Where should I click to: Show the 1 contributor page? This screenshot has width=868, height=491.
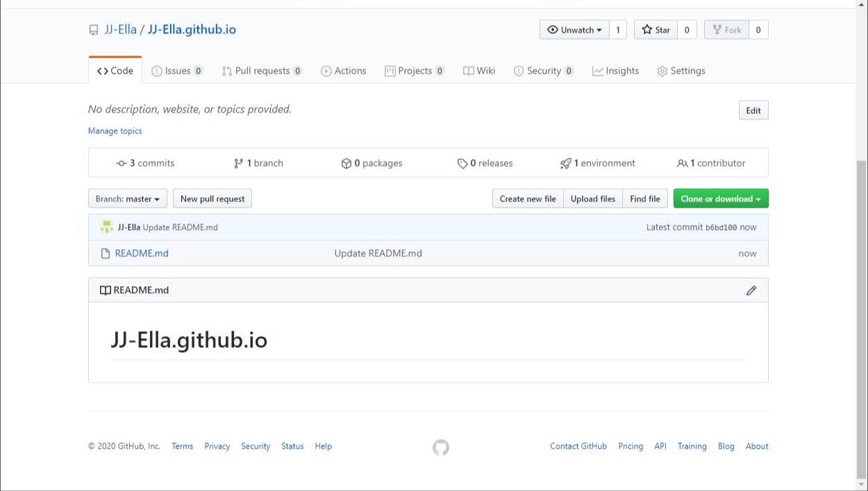[x=711, y=163]
